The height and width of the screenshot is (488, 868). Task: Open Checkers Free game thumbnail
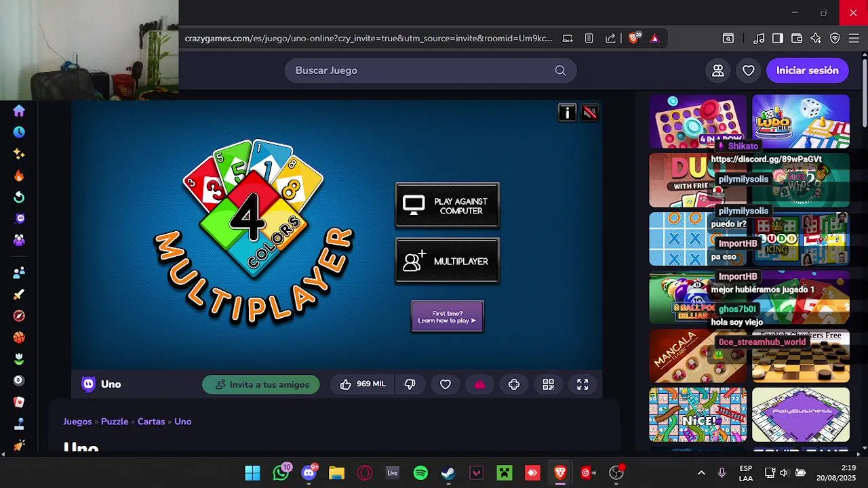801,356
